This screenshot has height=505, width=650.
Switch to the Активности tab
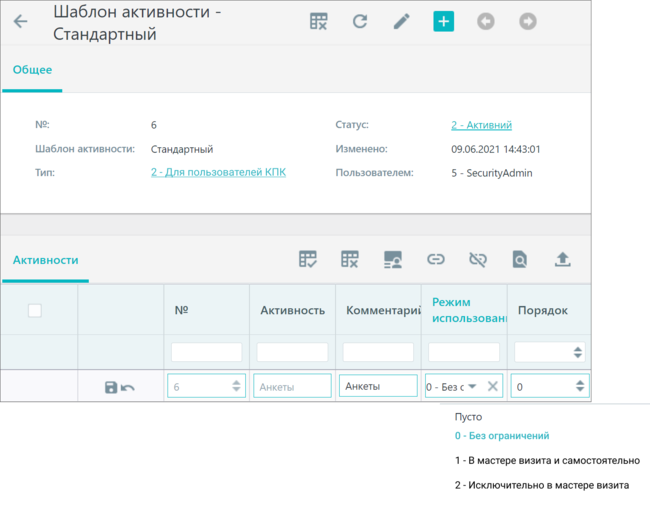pyautogui.click(x=45, y=260)
